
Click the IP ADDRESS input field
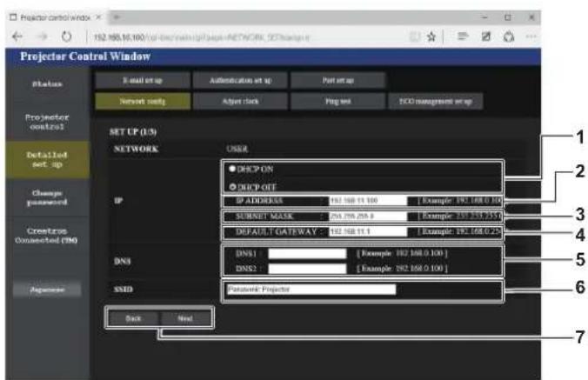coord(368,201)
